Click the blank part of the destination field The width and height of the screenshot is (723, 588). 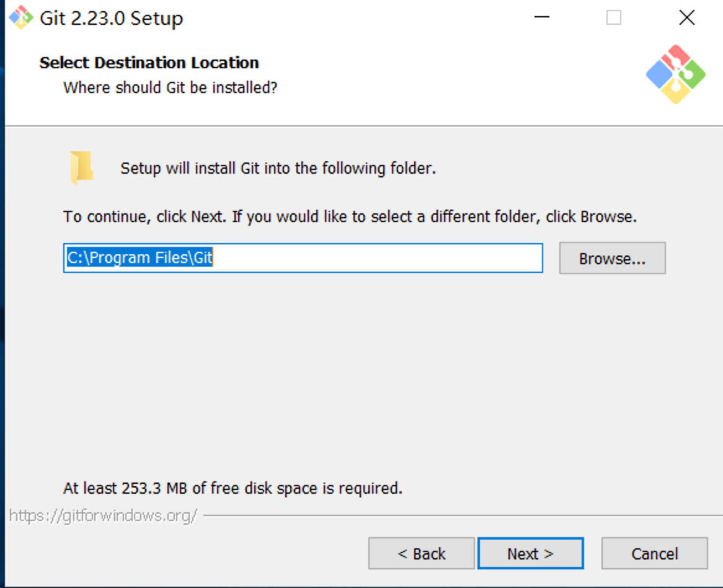pyautogui.click(x=378, y=258)
